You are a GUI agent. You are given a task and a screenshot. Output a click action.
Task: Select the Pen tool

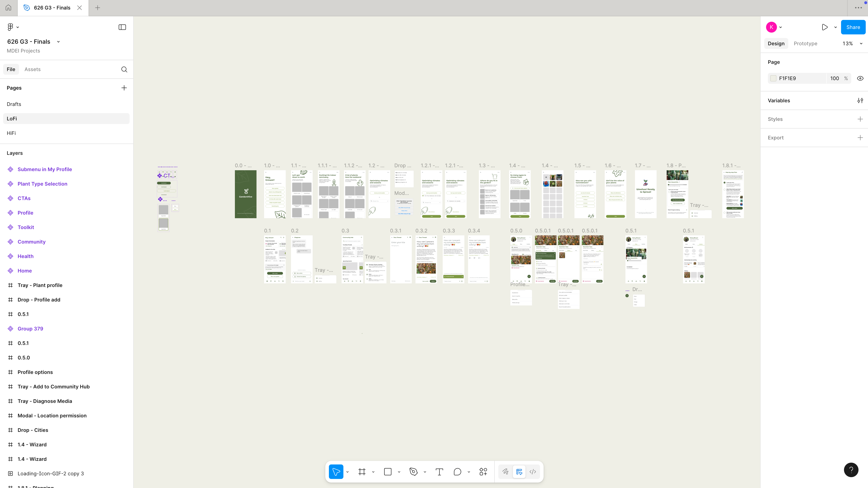pos(413,472)
